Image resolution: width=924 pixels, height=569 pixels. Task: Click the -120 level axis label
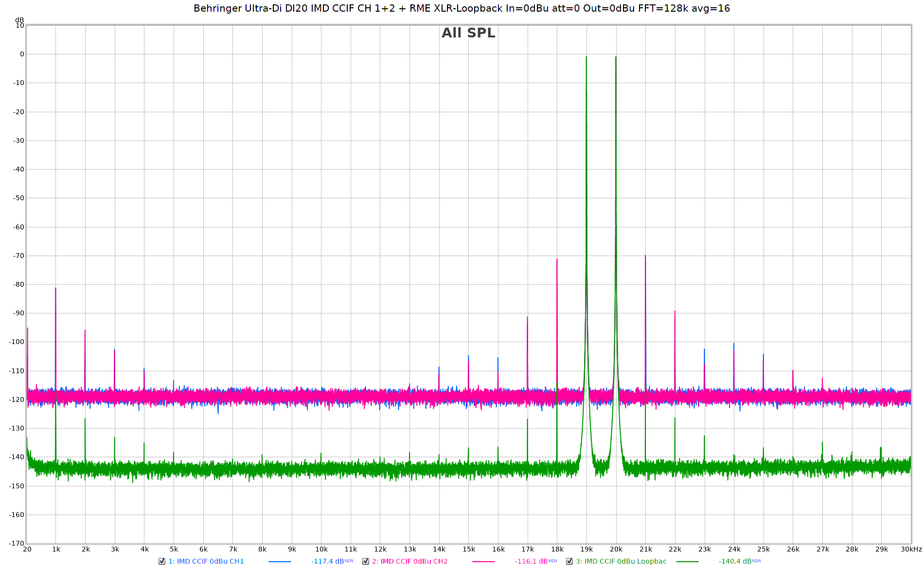17,399
